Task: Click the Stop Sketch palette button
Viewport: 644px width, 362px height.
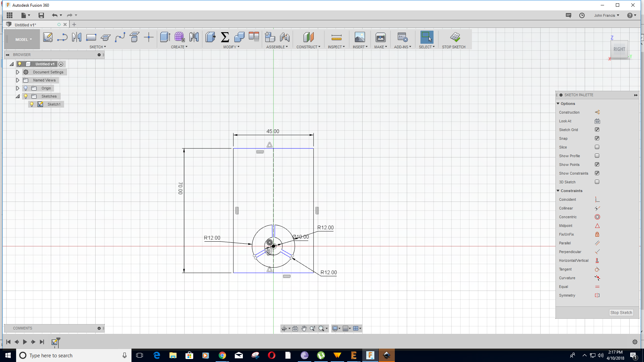Action: tap(621, 312)
